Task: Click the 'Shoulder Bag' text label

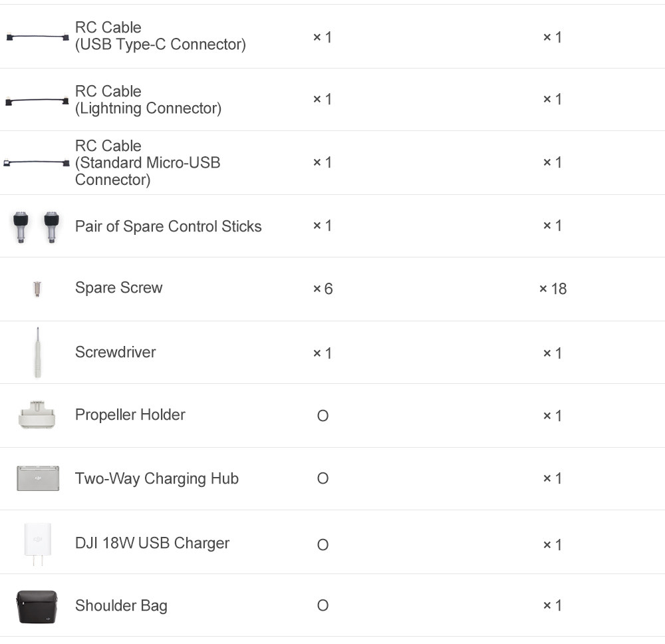Action: click(121, 605)
